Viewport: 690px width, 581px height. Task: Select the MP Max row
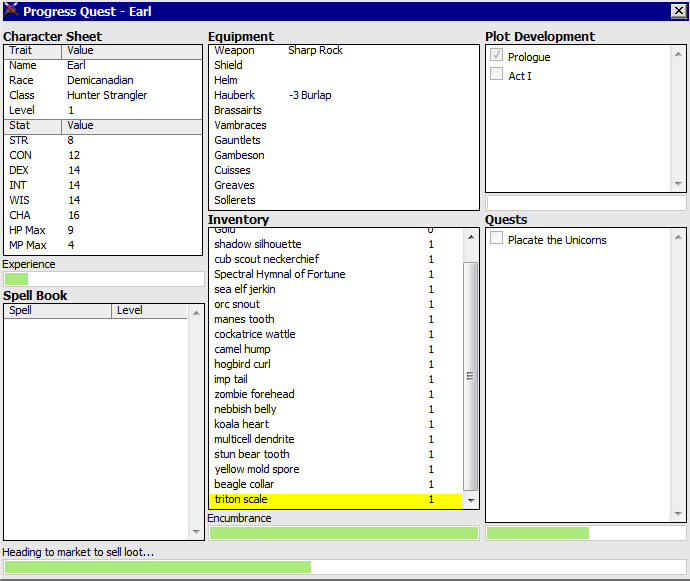103,245
